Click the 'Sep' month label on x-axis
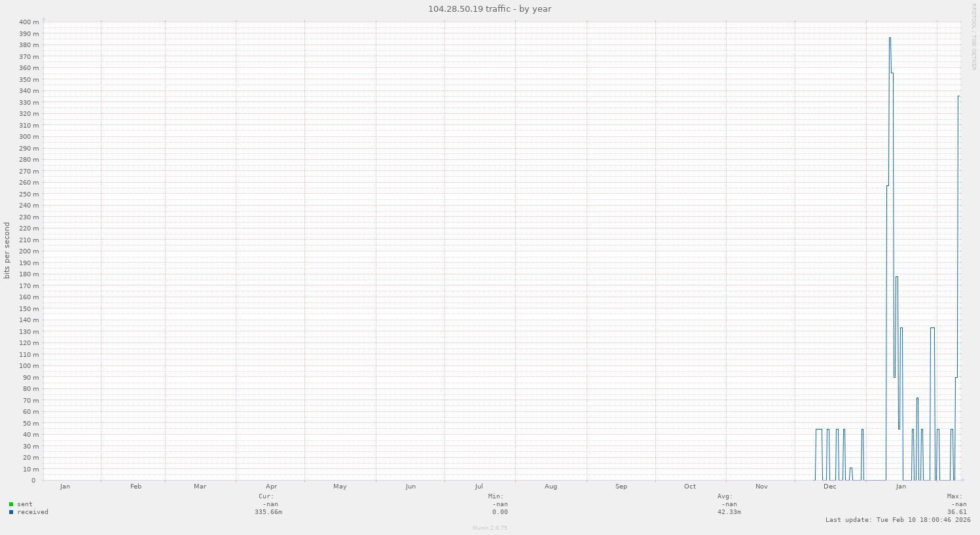 click(x=621, y=487)
